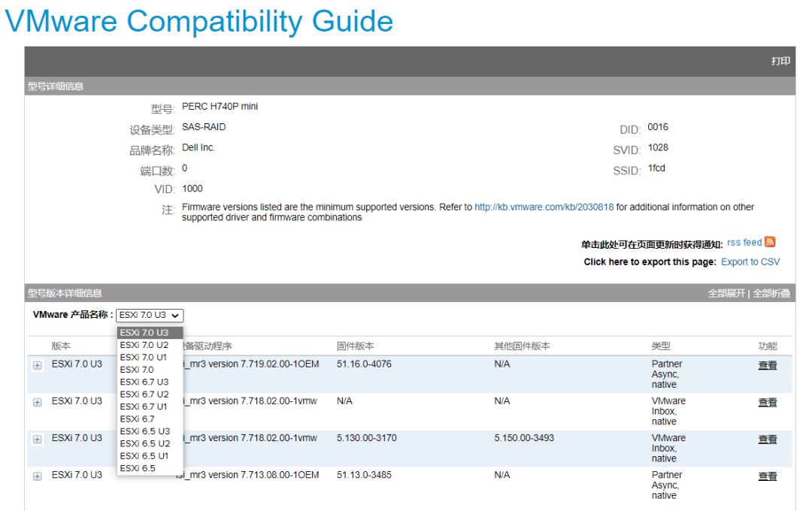Click 查看 for the 51.16.0-4076 row
The height and width of the screenshot is (511, 812).
[x=768, y=365]
